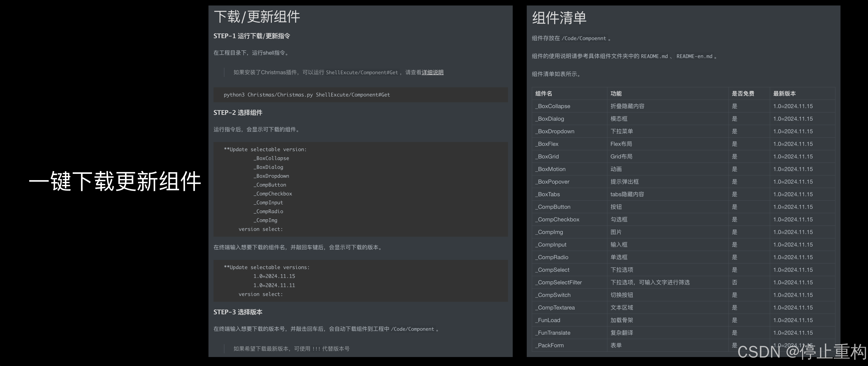Click the _FunTranslate component name cell
Viewport: 868px width, 366px height.
click(553, 333)
